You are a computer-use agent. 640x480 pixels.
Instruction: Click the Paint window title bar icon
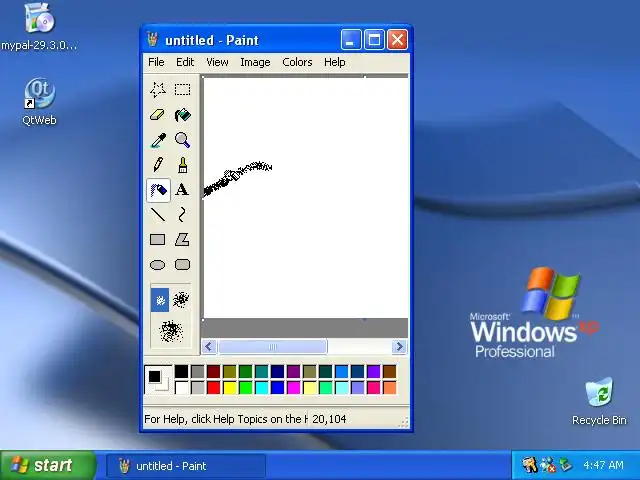[153, 40]
